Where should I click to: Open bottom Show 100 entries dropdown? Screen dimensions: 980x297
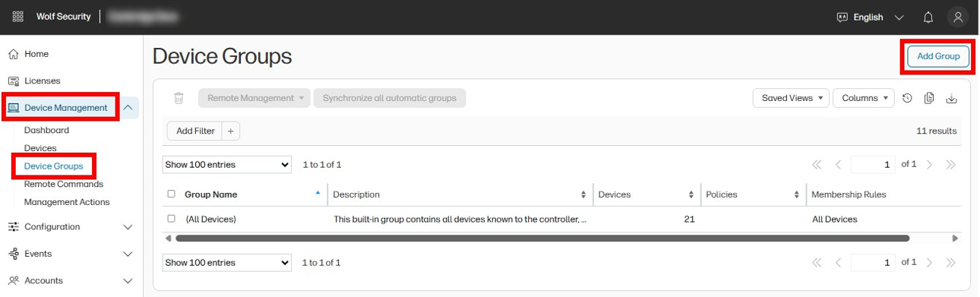(227, 263)
